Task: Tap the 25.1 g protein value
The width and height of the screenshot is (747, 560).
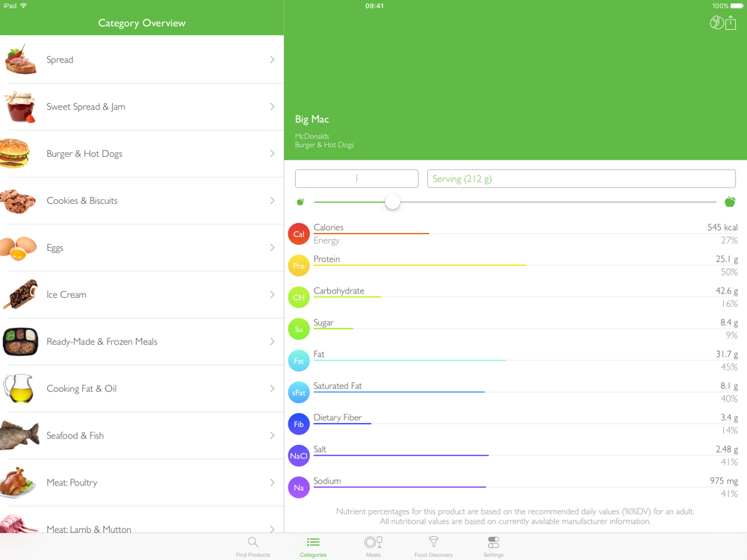Action: click(x=727, y=259)
